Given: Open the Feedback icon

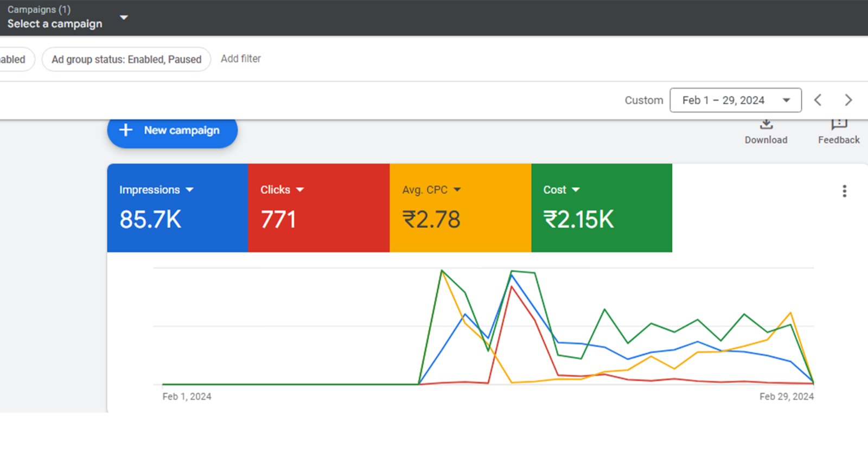Looking at the screenshot, I should coord(839,125).
